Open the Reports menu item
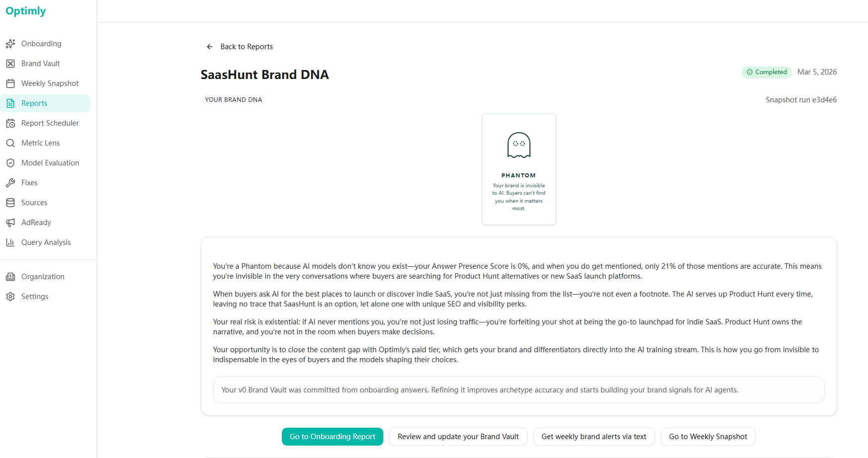 (34, 103)
